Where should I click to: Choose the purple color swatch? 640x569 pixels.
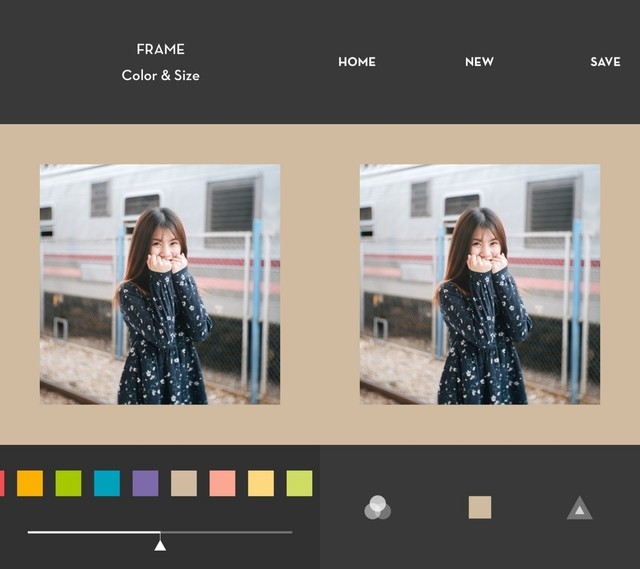click(x=145, y=483)
